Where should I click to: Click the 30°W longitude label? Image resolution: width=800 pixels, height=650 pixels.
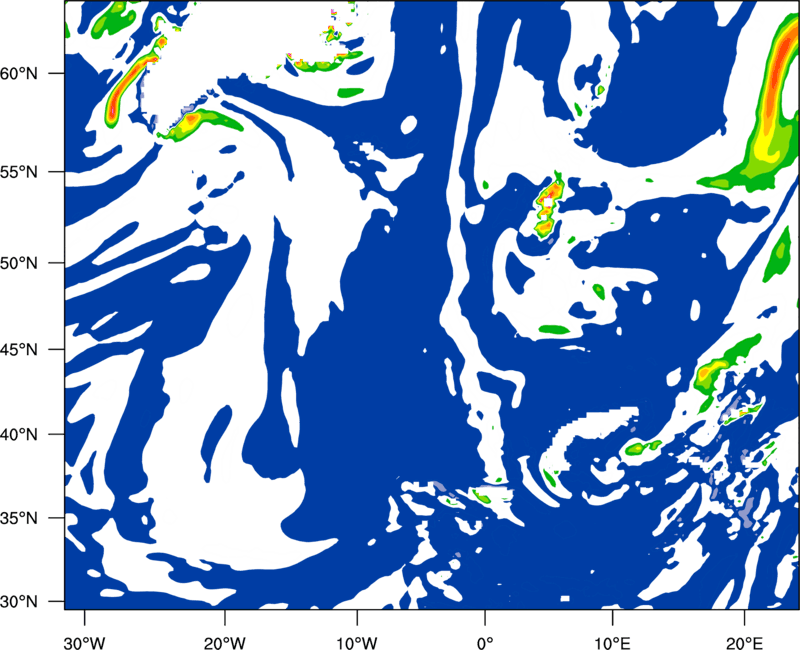(x=84, y=643)
